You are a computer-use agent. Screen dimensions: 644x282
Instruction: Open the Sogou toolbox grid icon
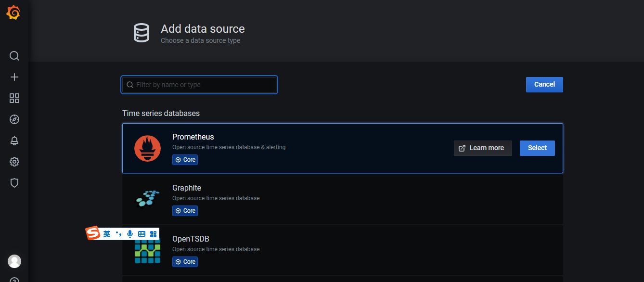coord(154,234)
